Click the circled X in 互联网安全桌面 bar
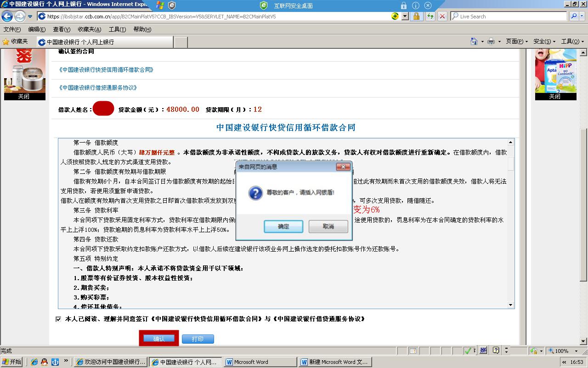Screen dimensions: 588x368 tap(428, 6)
